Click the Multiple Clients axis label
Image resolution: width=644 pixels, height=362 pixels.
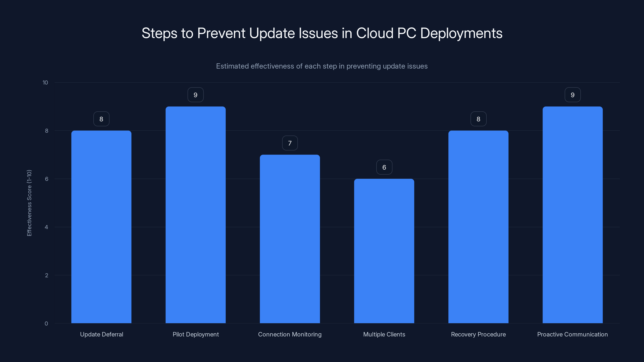point(384,334)
